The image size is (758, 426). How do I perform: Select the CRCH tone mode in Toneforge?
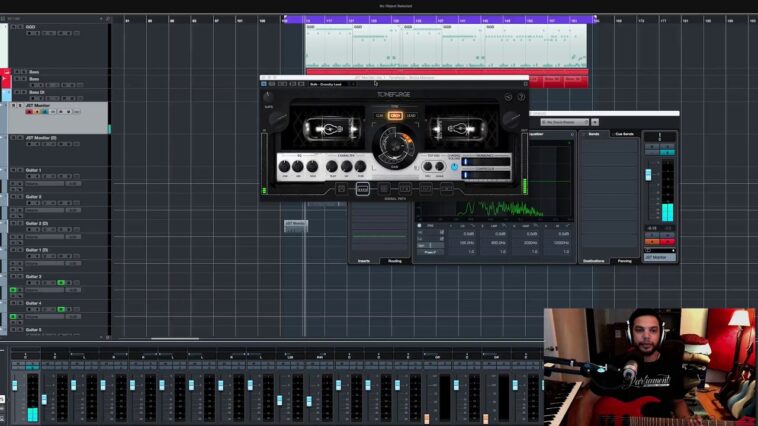point(395,116)
